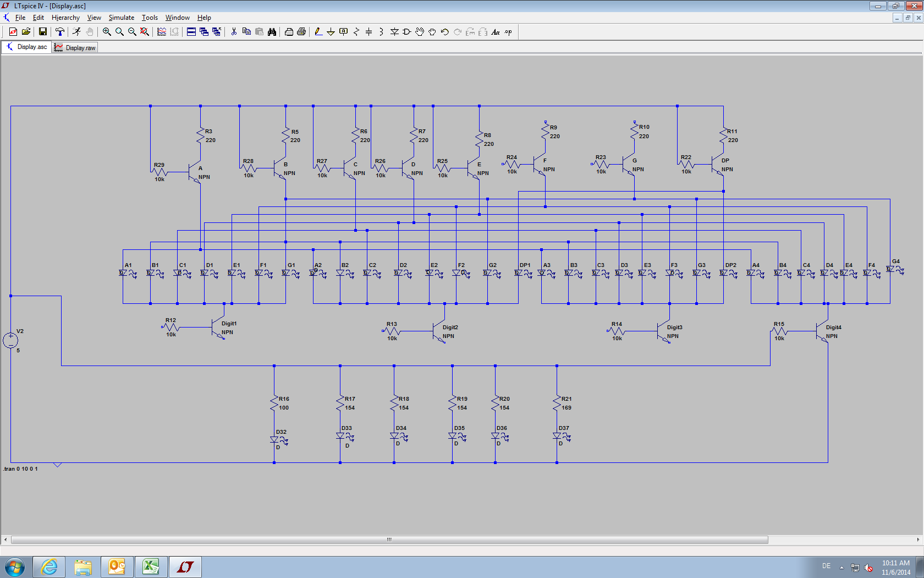The width and height of the screenshot is (924, 578).
Task: Zoom out using the minus magnifier
Action: pyautogui.click(x=132, y=32)
